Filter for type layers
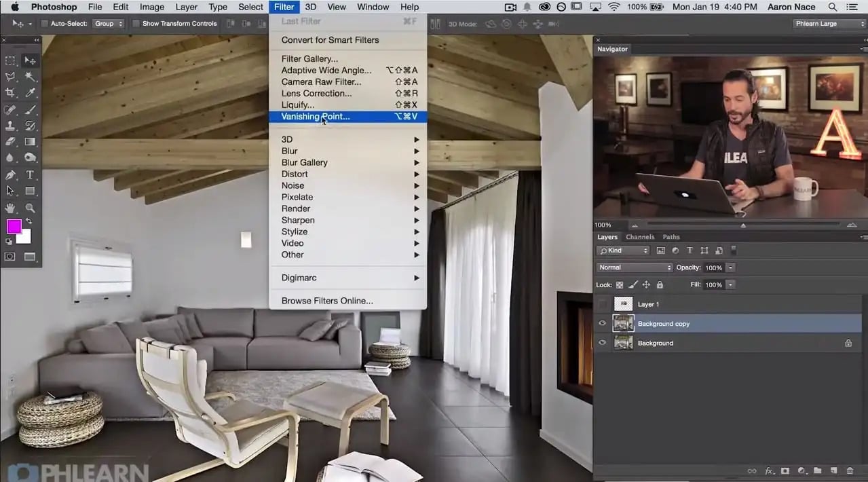868x482 pixels. pos(690,251)
